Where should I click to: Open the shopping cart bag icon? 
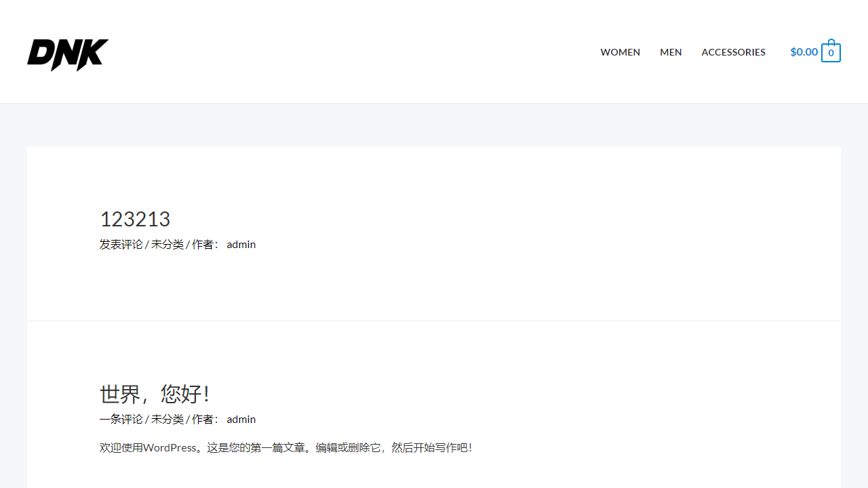click(x=831, y=52)
